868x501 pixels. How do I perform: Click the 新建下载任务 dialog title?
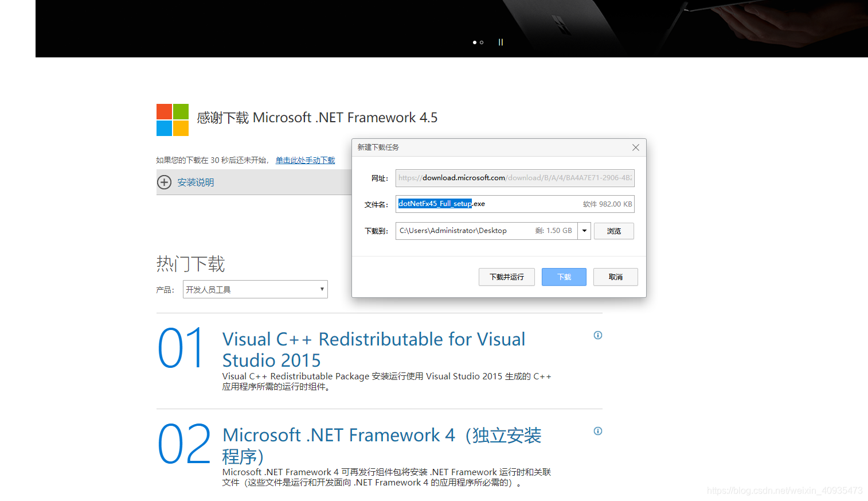click(378, 147)
